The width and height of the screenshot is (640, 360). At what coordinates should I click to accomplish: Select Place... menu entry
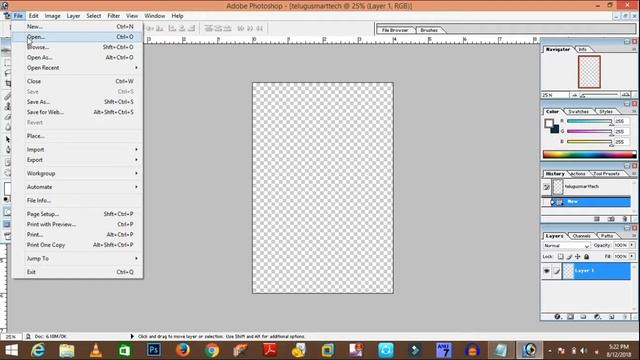78,136
